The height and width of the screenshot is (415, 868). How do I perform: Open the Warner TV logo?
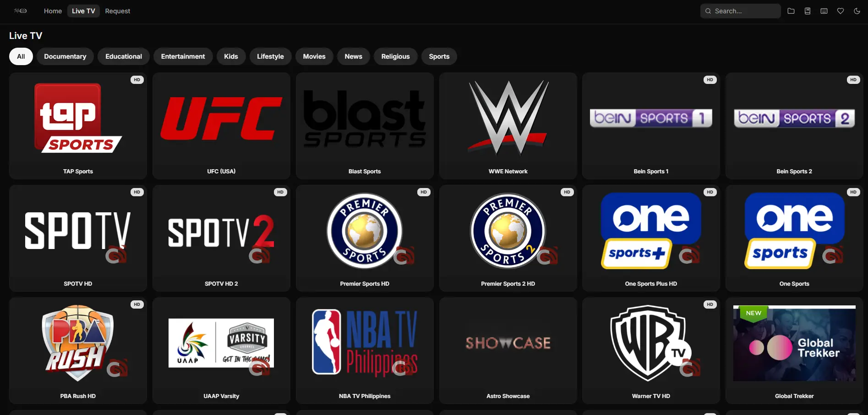coord(651,343)
